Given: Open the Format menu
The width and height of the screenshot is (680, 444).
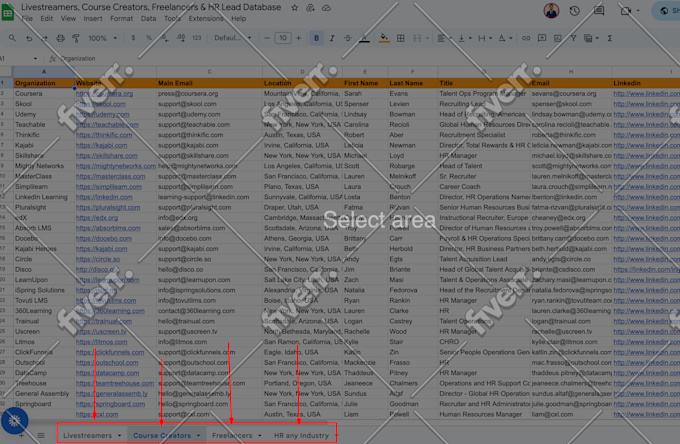Looking at the screenshot, I should point(121,19).
